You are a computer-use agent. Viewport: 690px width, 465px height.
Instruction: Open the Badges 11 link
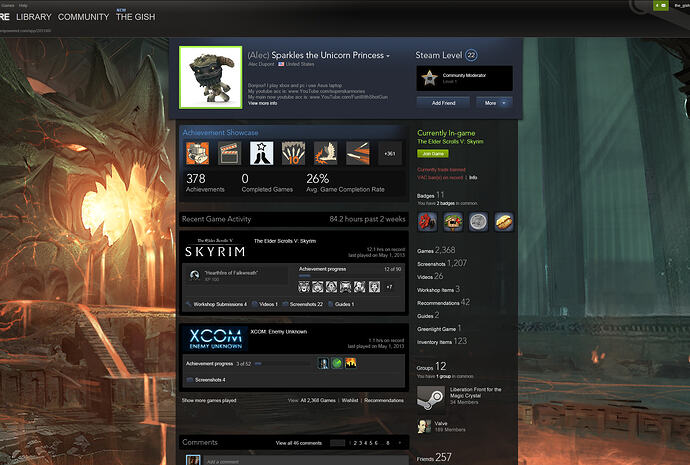430,195
